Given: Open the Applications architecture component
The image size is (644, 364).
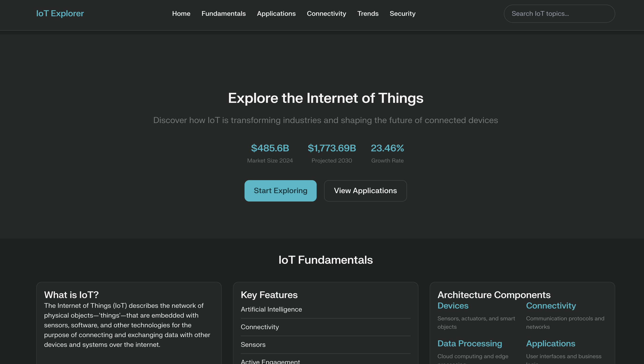Looking at the screenshot, I should pos(551,343).
